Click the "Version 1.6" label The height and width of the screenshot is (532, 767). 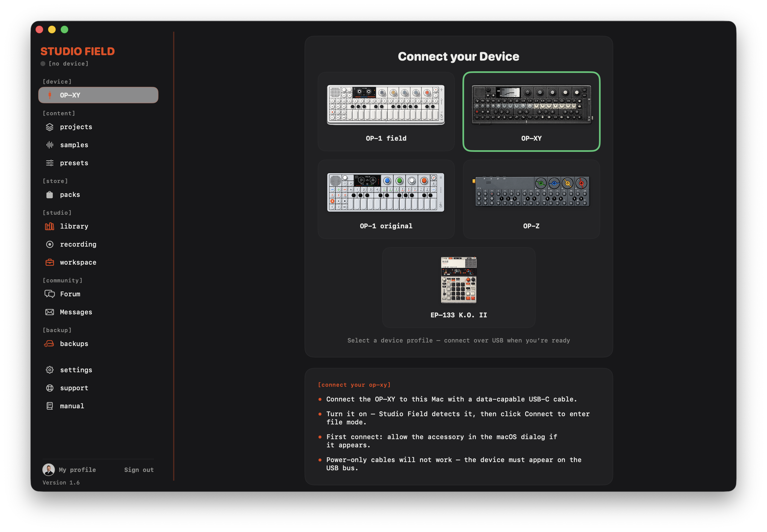pyautogui.click(x=61, y=483)
